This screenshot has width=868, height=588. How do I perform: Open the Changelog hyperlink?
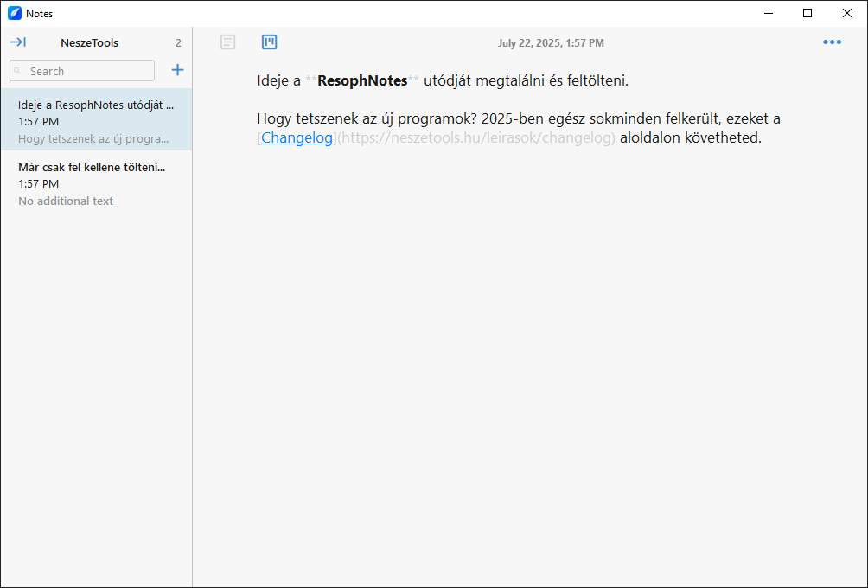click(x=297, y=137)
